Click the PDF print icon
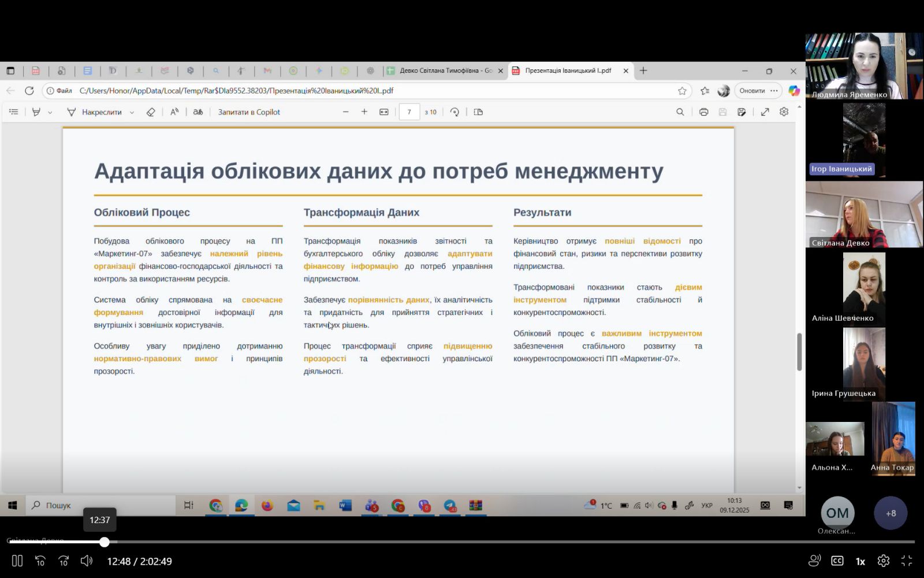 coord(703,112)
